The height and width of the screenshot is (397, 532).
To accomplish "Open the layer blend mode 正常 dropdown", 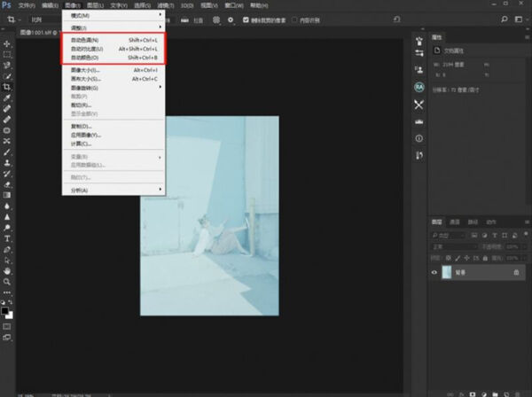I will click(x=454, y=247).
